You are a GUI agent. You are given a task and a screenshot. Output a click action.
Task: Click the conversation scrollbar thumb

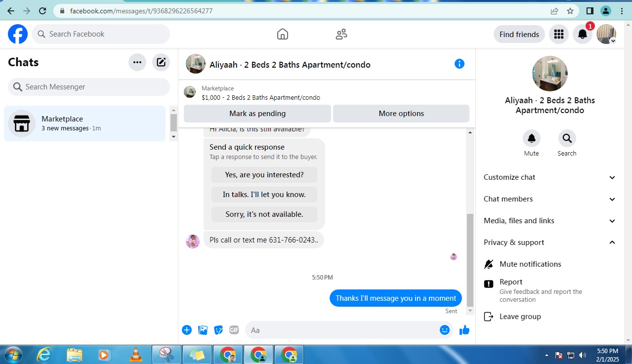pos(470,260)
